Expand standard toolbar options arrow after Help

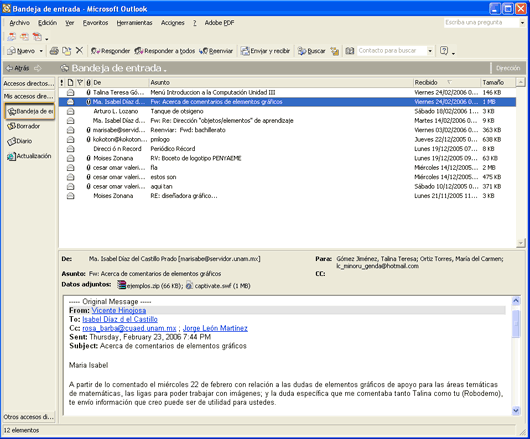[x=453, y=53]
